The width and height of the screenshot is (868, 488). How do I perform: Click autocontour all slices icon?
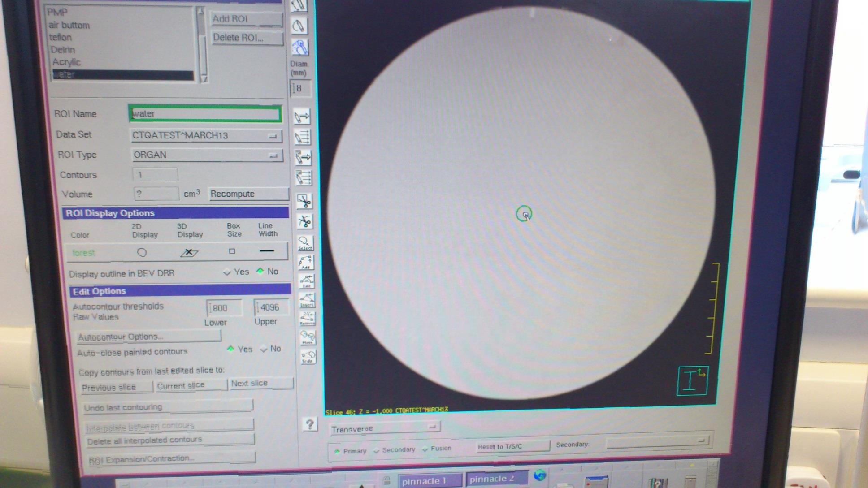point(304,177)
